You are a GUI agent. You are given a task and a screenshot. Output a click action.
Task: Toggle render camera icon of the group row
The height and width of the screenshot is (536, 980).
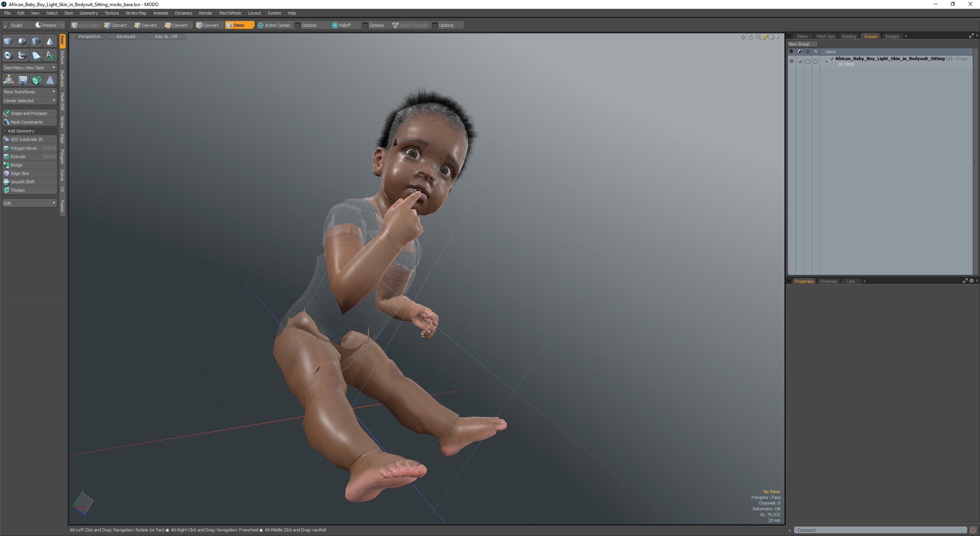tap(799, 61)
